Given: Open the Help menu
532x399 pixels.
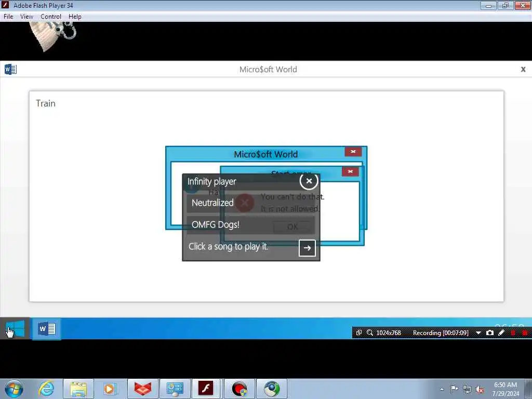Looking at the screenshot, I should [75, 17].
